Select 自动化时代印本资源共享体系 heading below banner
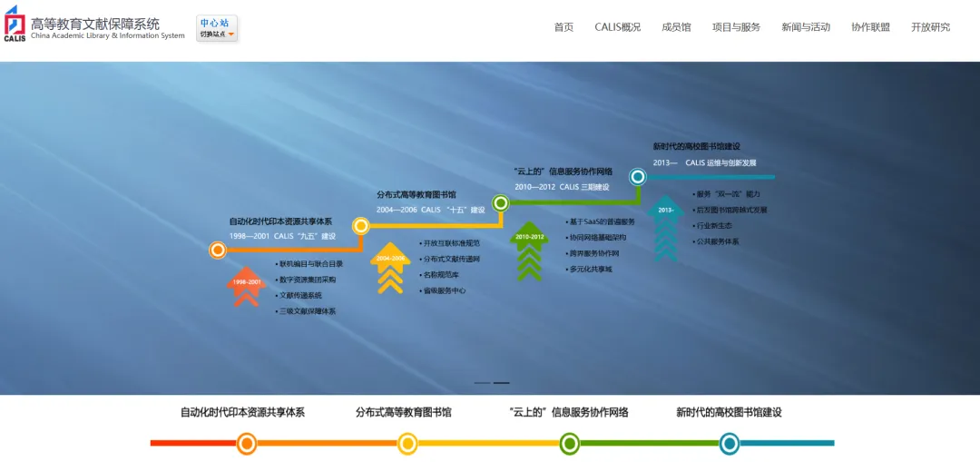This screenshot has height=462, width=980. click(242, 413)
